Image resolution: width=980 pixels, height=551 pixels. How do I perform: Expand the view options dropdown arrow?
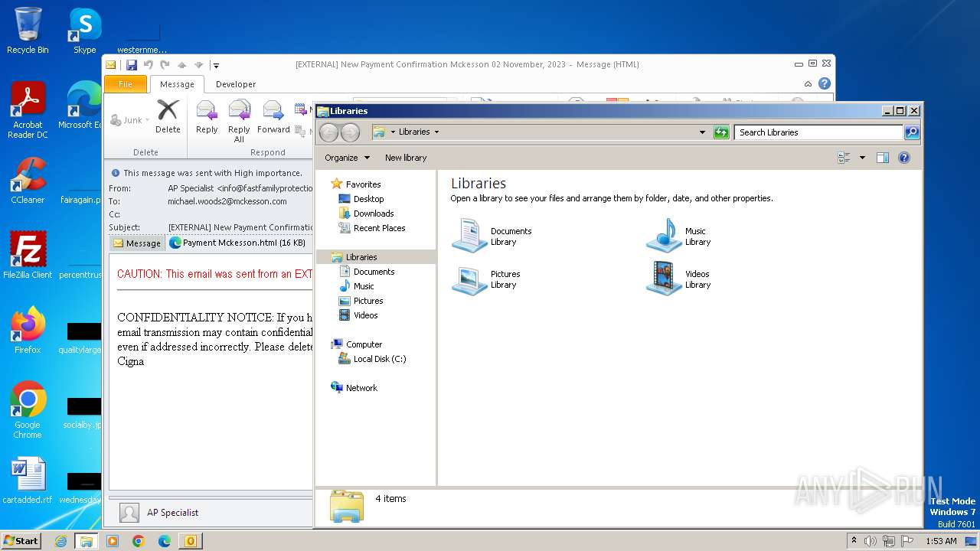[x=862, y=158]
